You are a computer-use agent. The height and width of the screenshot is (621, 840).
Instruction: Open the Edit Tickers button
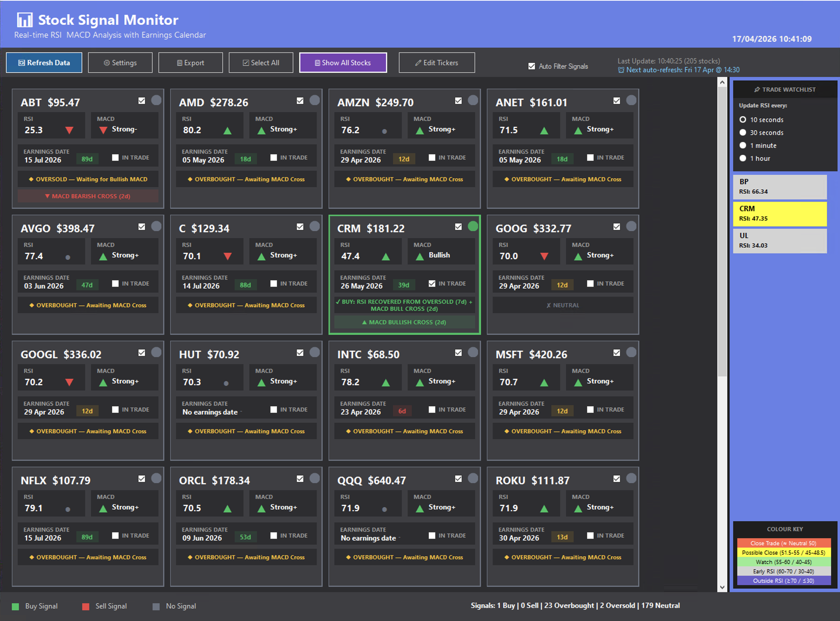pyautogui.click(x=436, y=62)
